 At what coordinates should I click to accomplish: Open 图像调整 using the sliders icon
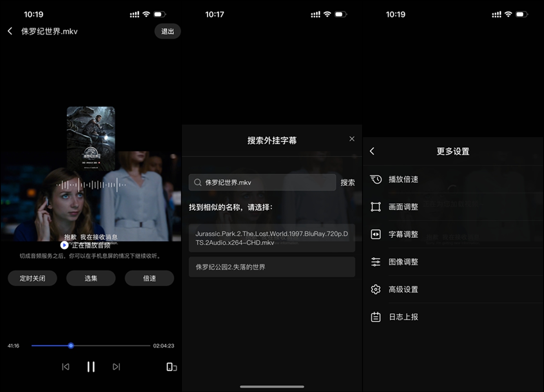click(x=376, y=262)
